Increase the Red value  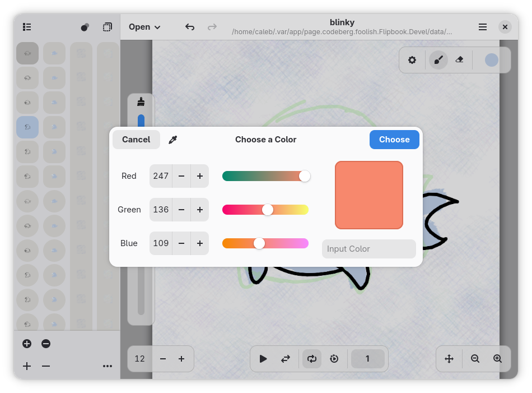[200, 176]
